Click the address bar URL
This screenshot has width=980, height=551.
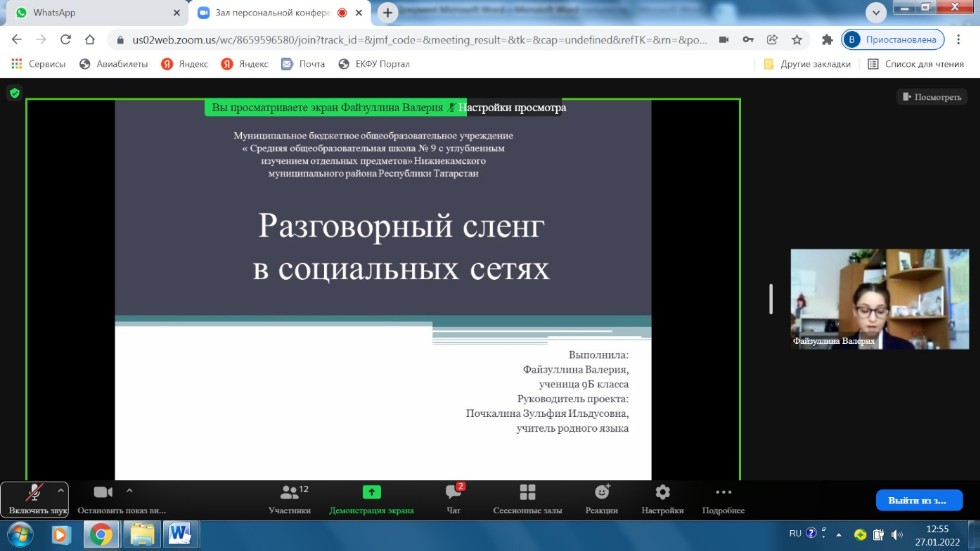tap(419, 40)
